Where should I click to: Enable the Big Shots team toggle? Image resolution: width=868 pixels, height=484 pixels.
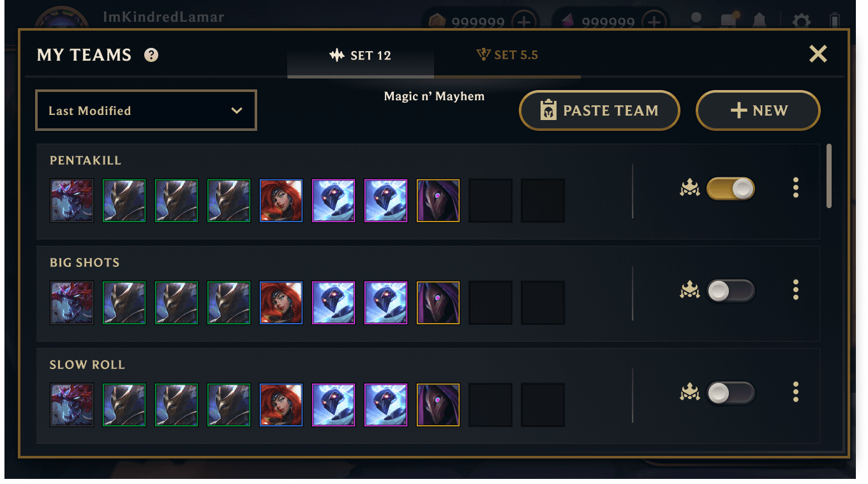pos(731,291)
